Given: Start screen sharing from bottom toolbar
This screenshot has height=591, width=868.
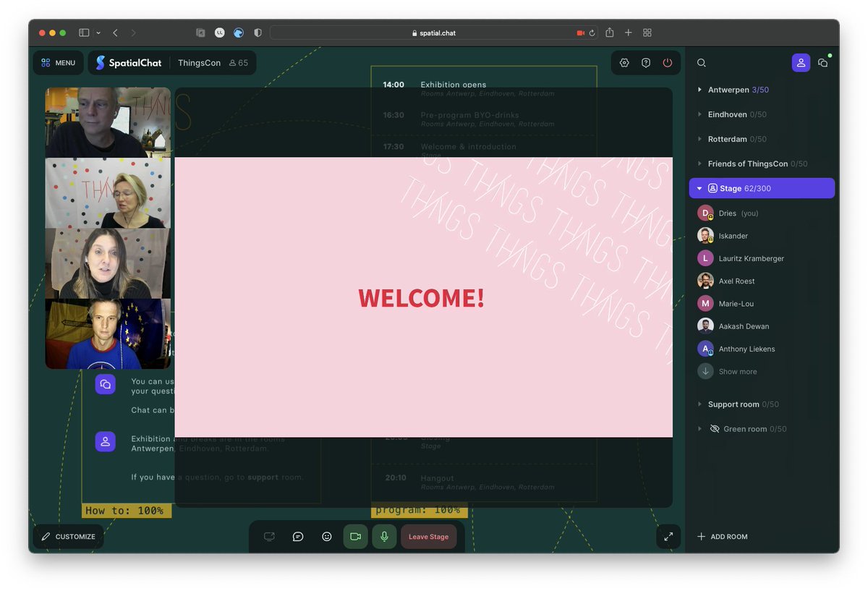Looking at the screenshot, I should 269,537.
